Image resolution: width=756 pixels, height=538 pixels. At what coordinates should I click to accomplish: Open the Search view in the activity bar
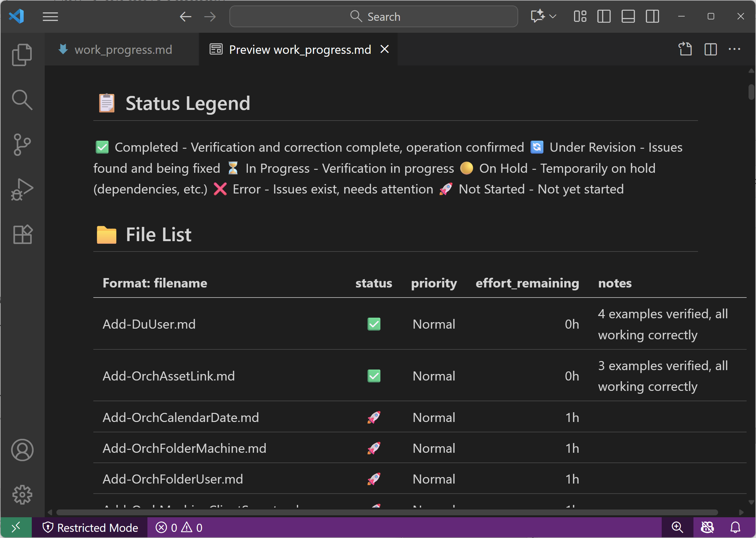point(22,100)
